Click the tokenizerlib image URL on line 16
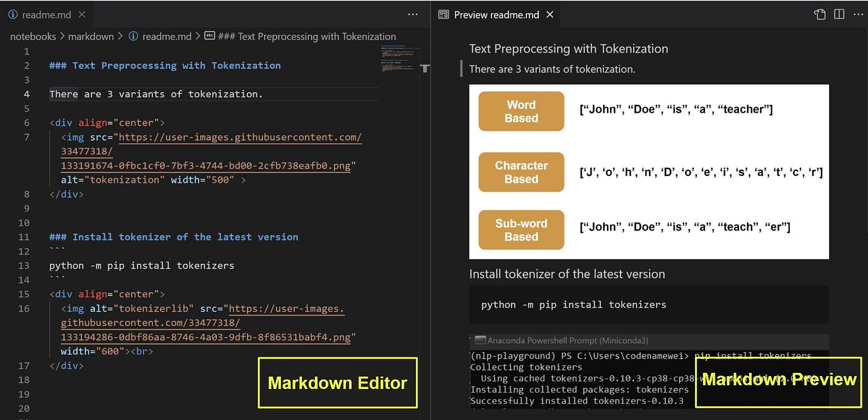This screenshot has height=420, width=868. 208,323
